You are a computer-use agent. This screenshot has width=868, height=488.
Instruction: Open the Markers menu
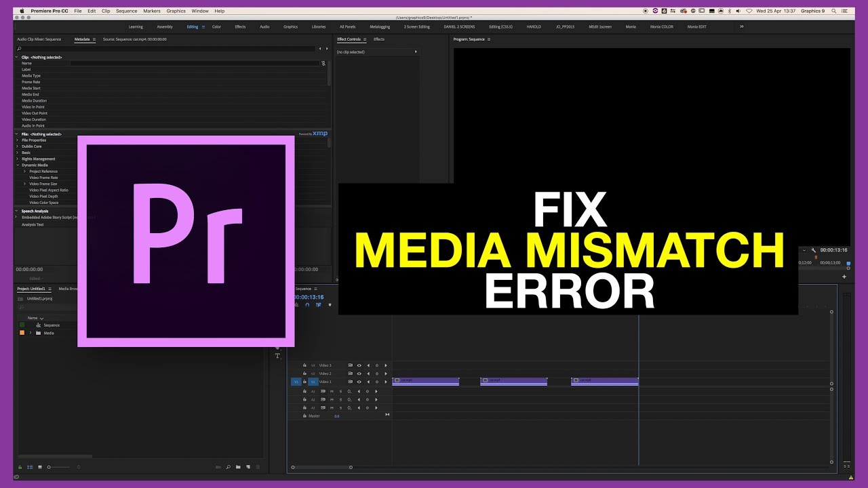tap(152, 11)
